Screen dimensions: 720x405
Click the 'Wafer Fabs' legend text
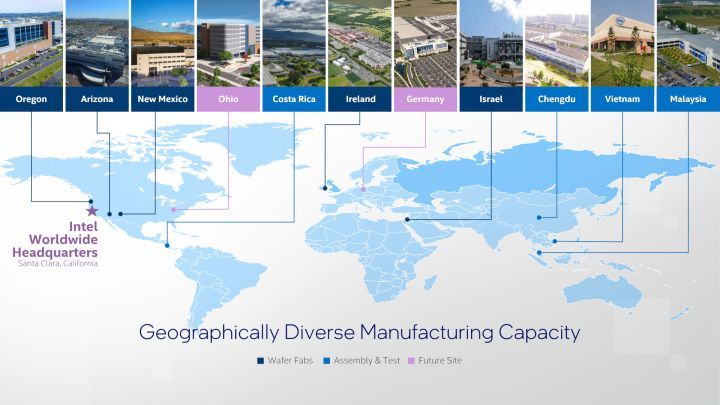(290, 361)
